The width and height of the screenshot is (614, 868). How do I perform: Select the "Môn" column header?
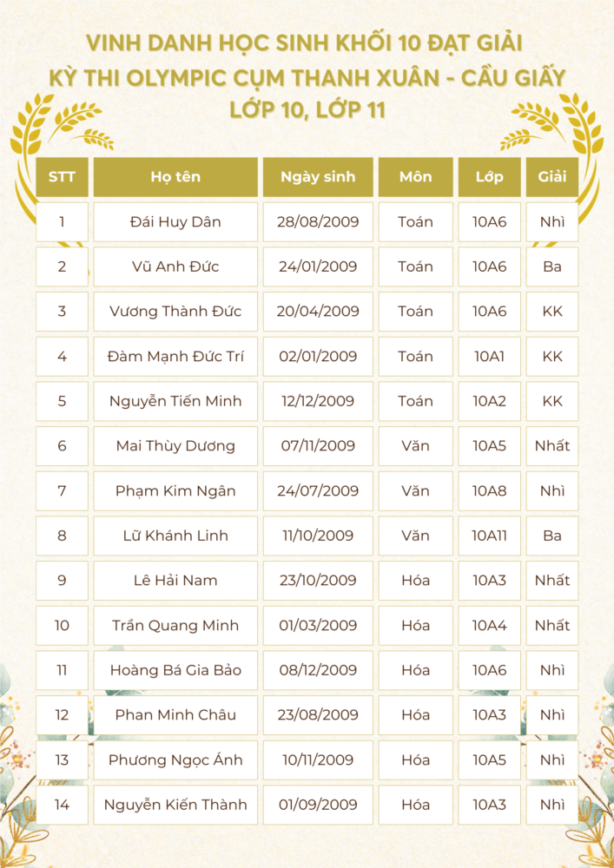click(x=415, y=177)
